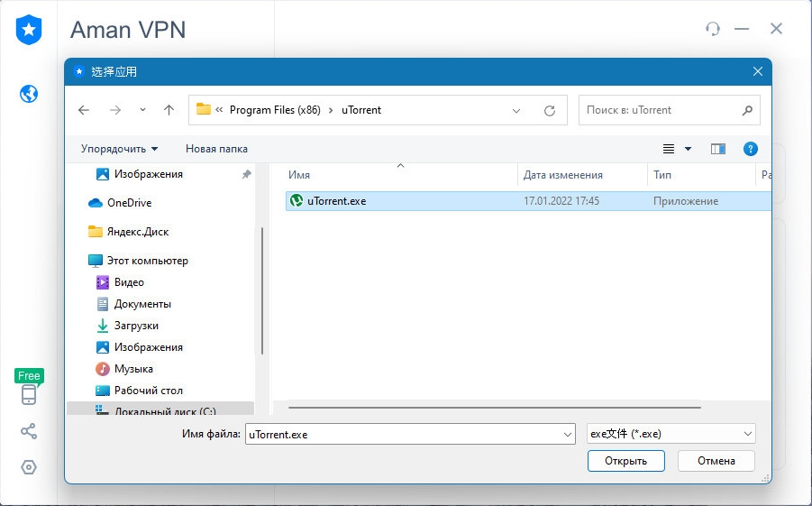Expand Program Files (x86) breadcrumb arrow
The height and width of the screenshot is (506, 812).
point(331,110)
